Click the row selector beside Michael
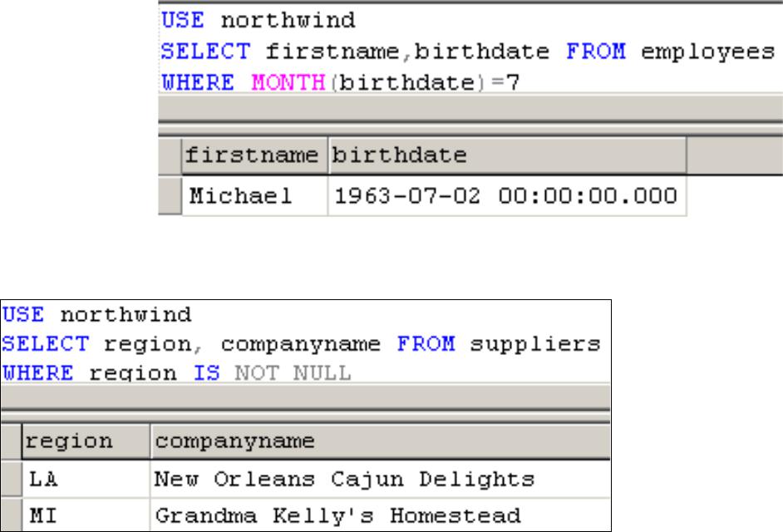The width and height of the screenshot is (783, 532). (x=170, y=196)
